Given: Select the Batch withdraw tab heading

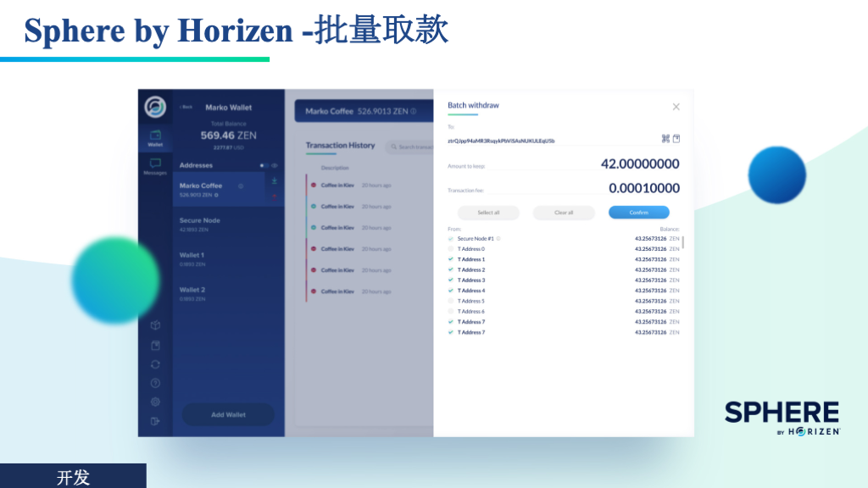Looking at the screenshot, I should (473, 105).
